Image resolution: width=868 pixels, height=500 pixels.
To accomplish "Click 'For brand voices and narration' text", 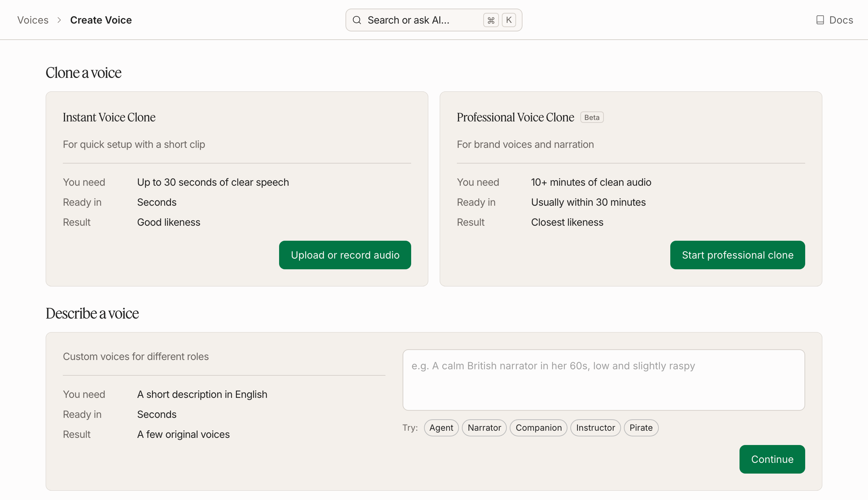I will click(x=525, y=144).
